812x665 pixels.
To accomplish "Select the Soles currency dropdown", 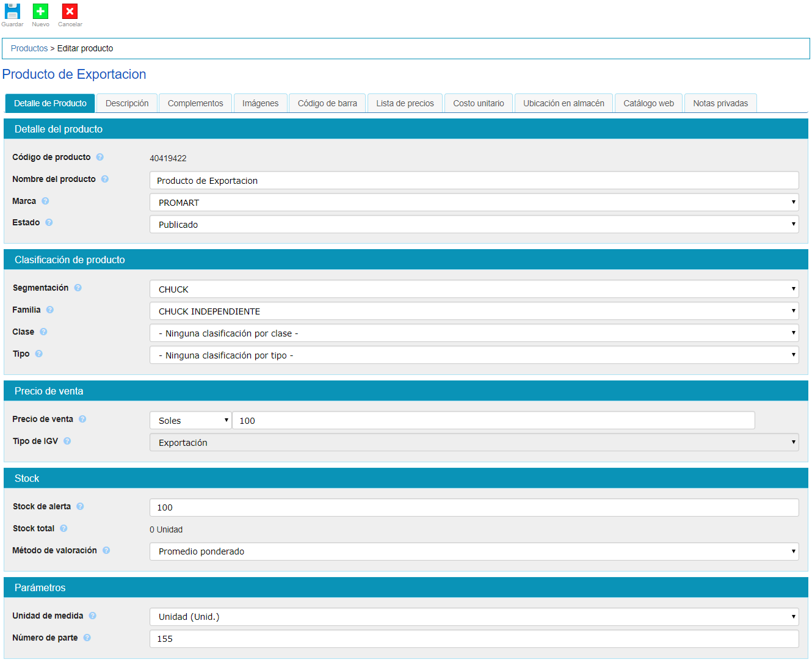I will tap(190, 421).
